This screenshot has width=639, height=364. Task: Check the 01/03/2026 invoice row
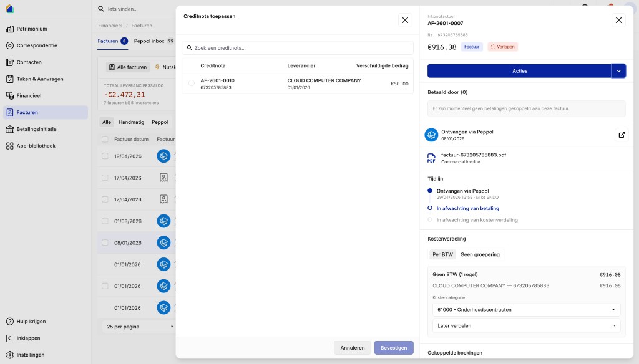click(x=105, y=221)
